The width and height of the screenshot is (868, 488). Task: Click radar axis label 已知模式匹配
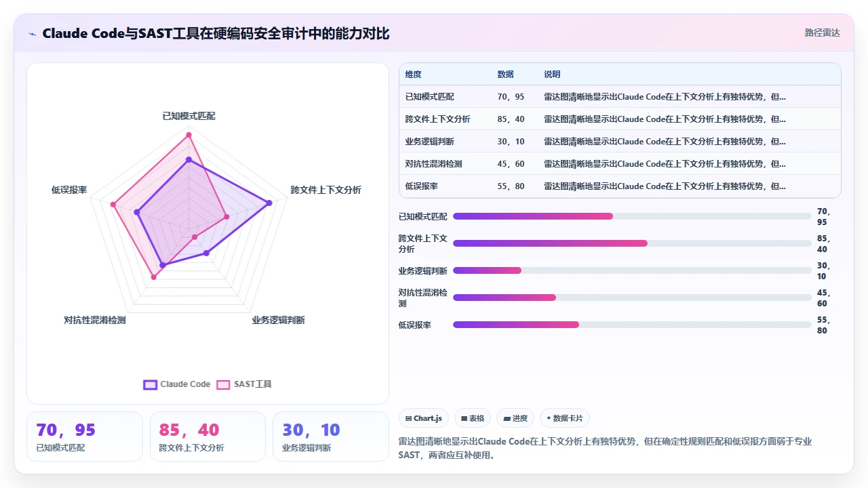[x=189, y=117]
